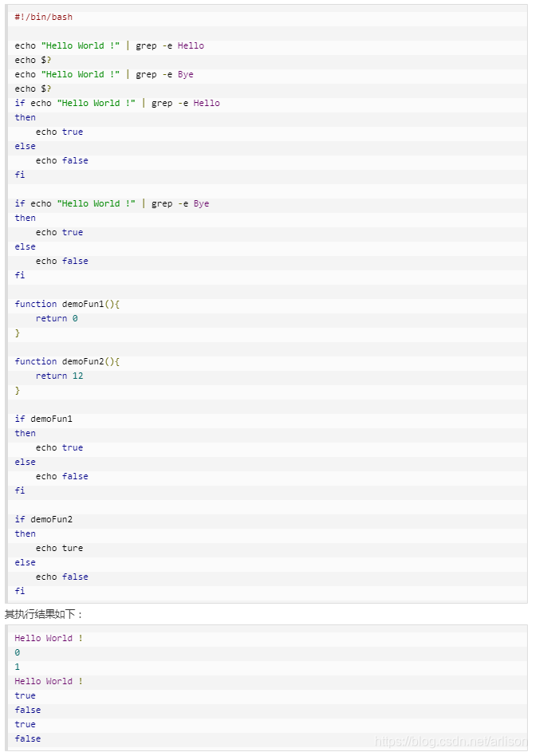Click the very last 'false' output line
The image size is (535, 756).
27,738
